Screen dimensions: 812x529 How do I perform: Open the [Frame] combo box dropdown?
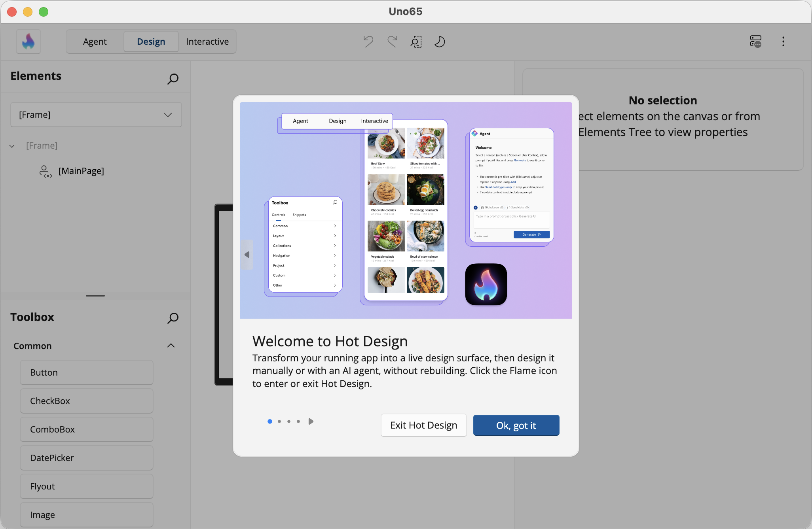(x=96, y=115)
